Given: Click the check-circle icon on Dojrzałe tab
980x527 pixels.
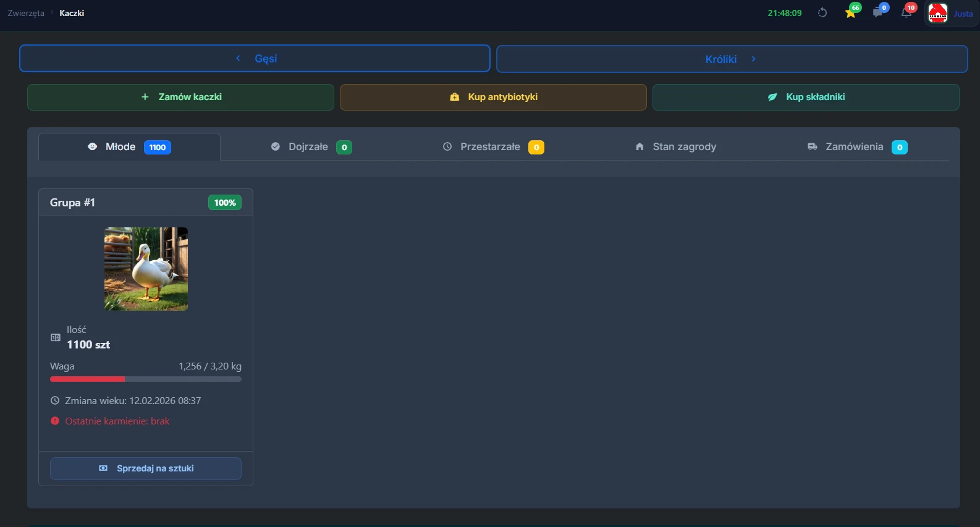Looking at the screenshot, I should coord(276,146).
